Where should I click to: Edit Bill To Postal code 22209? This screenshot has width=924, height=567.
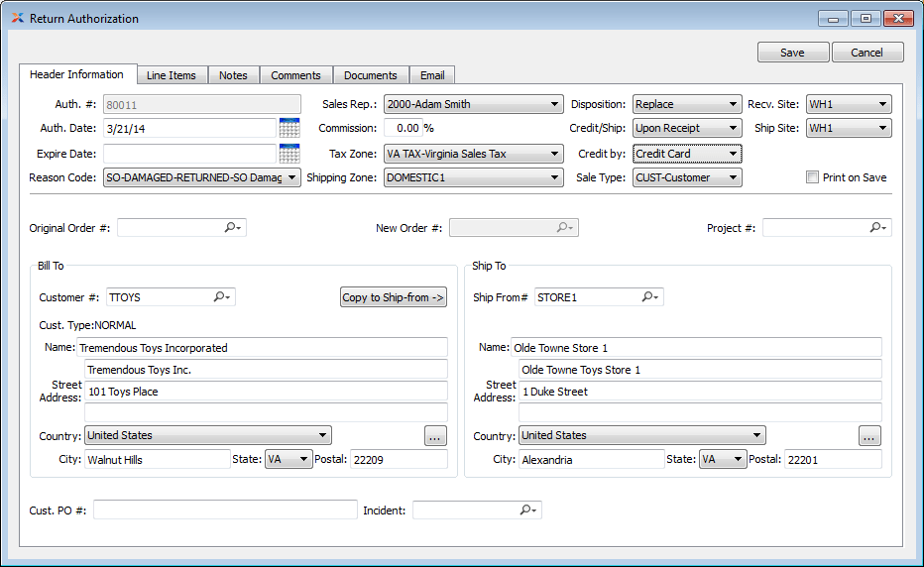pyautogui.click(x=399, y=459)
